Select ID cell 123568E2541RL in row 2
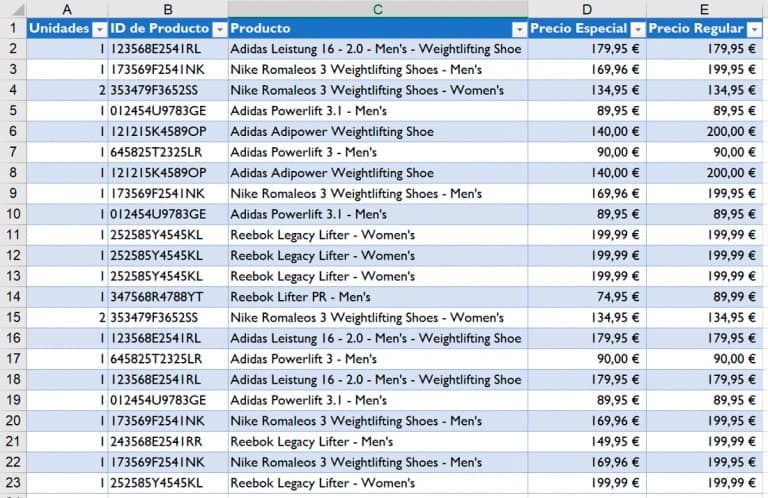This screenshot has height=498, width=768. tap(168, 49)
